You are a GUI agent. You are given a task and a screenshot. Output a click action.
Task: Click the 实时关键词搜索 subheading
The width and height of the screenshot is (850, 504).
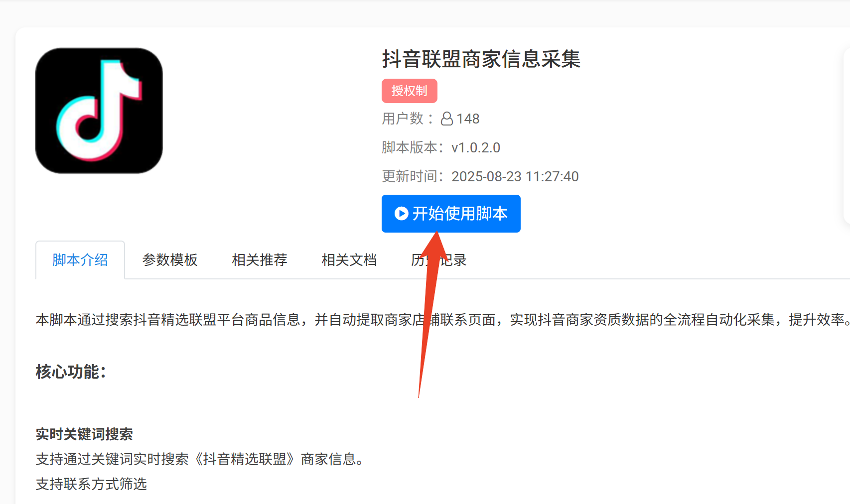coord(84,434)
